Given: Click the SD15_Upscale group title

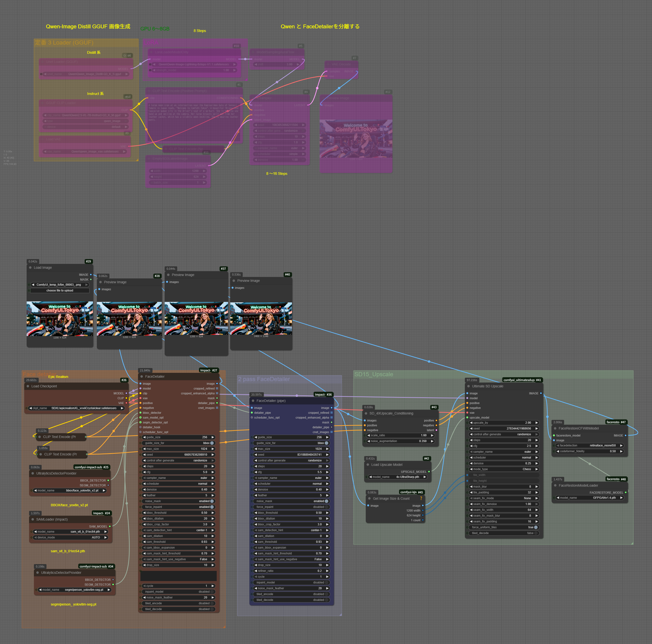Looking at the screenshot, I should 374,374.
